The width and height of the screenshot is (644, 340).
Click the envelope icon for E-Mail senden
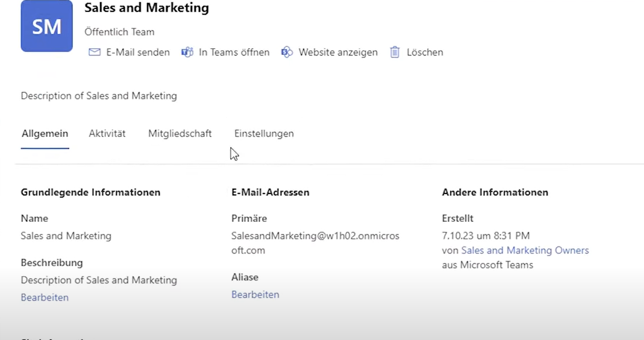(x=95, y=52)
